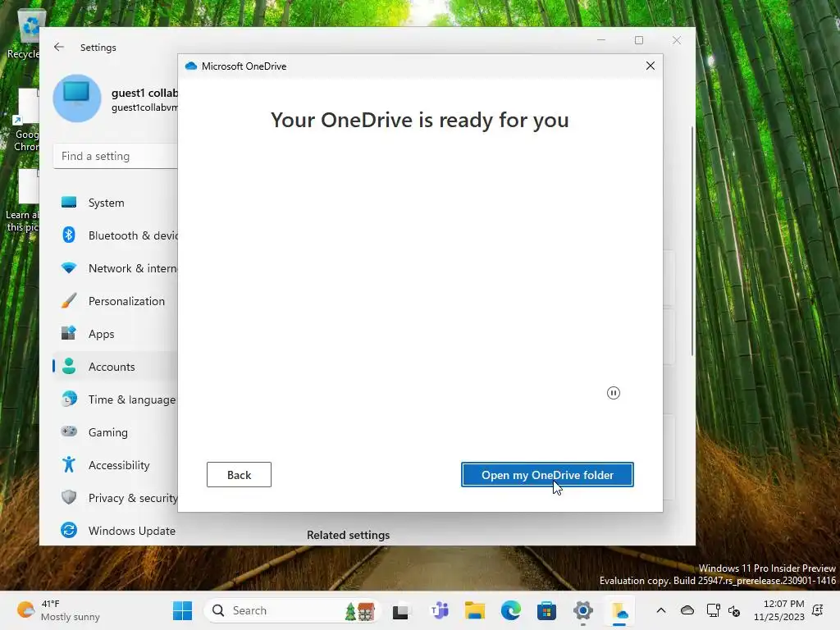The height and width of the screenshot is (630, 840).
Task: Click the Time & language globe icon
Action: coord(69,399)
